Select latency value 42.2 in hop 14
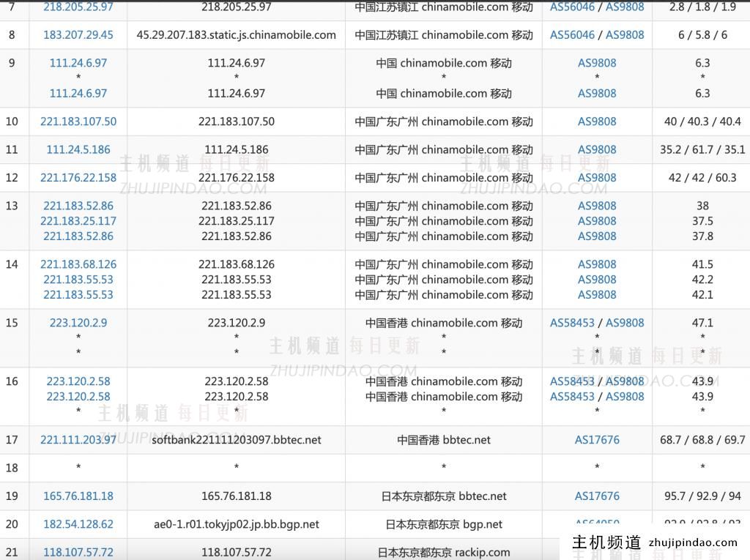Image resolution: width=750 pixels, height=560 pixels. pos(702,280)
